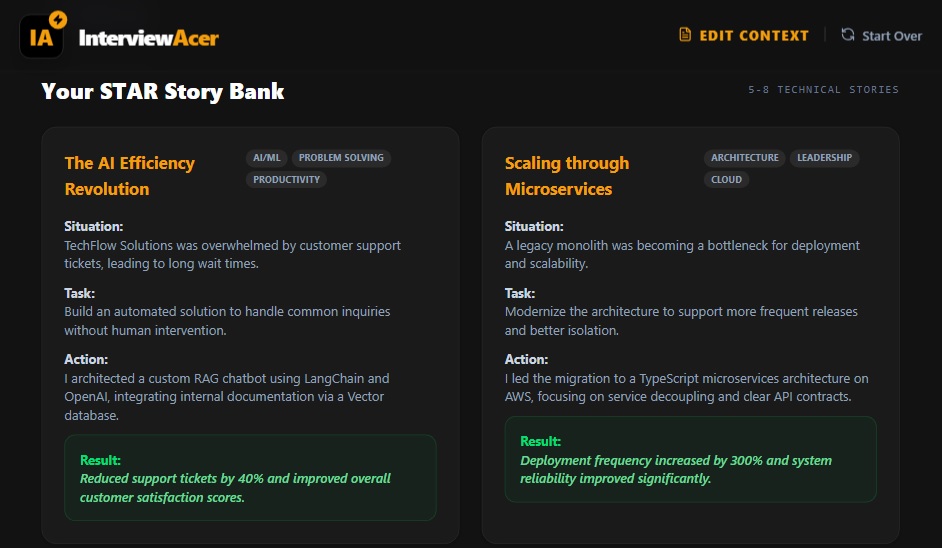
Task: Click the 5-8 Technical Stories label
Action: point(823,90)
